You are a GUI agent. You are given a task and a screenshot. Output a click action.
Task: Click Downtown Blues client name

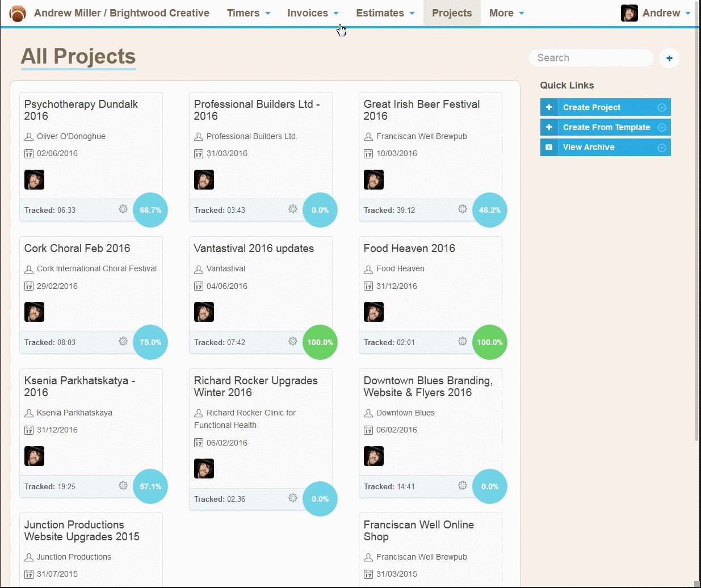pyautogui.click(x=405, y=413)
